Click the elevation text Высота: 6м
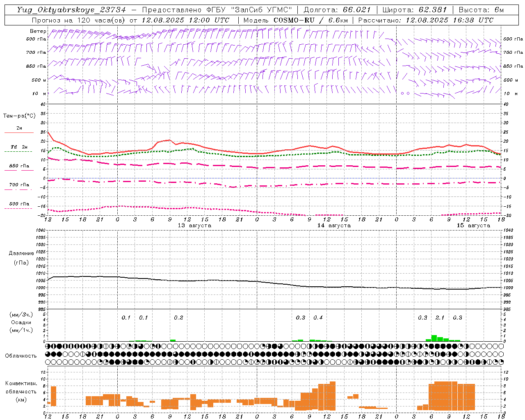The height and width of the screenshot is (420, 525). tap(481, 10)
